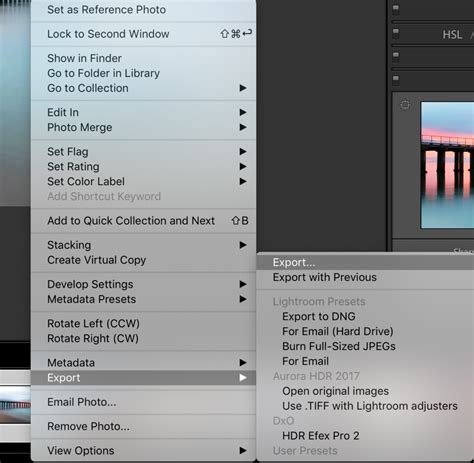Click the target adjustment icon beside the preview
Image resolution: width=474 pixels, height=463 pixels.
click(x=405, y=105)
